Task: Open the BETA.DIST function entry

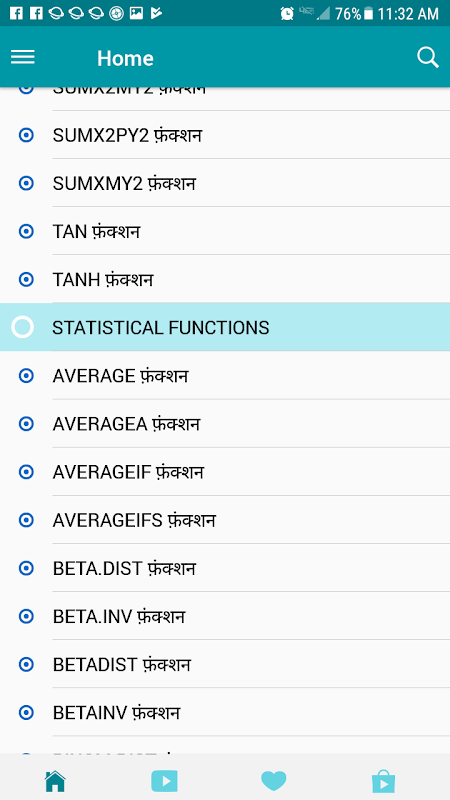Action: pos(225,568)
